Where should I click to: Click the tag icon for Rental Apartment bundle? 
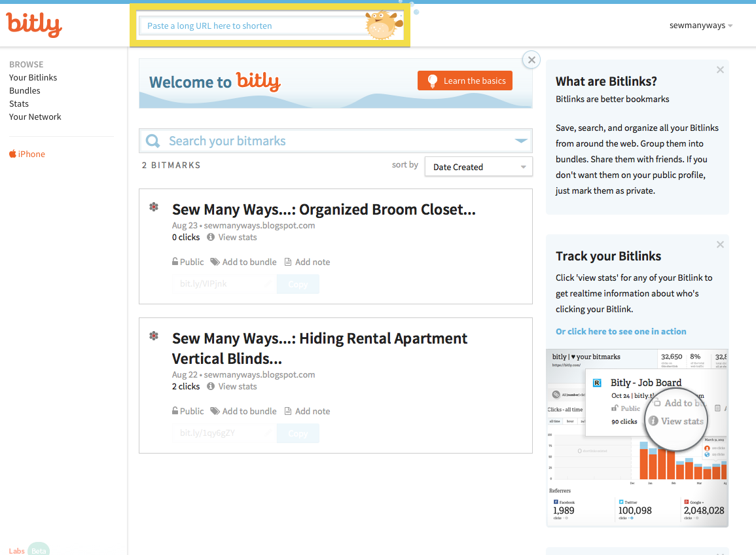[215, 411]
